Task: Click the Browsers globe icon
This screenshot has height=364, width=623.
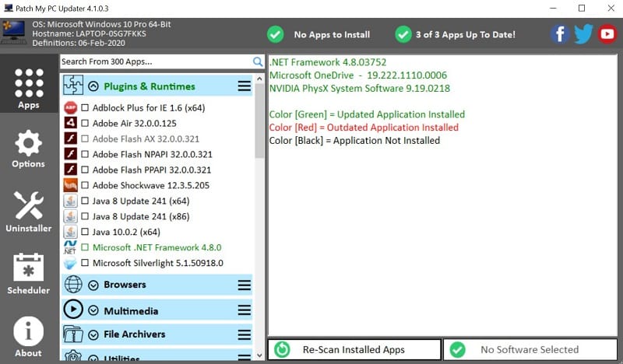Action: coord(73,284)
